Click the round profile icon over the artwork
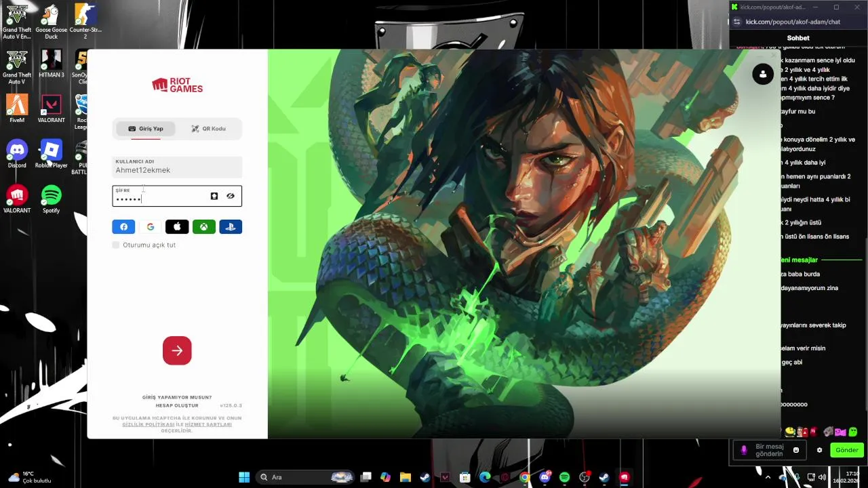The height and width of the screenshot is (488, 868). coord(763,74)
